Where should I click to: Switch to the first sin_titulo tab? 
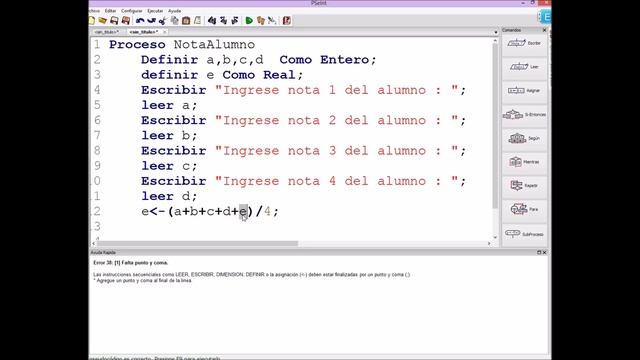[x=107, y=32]
